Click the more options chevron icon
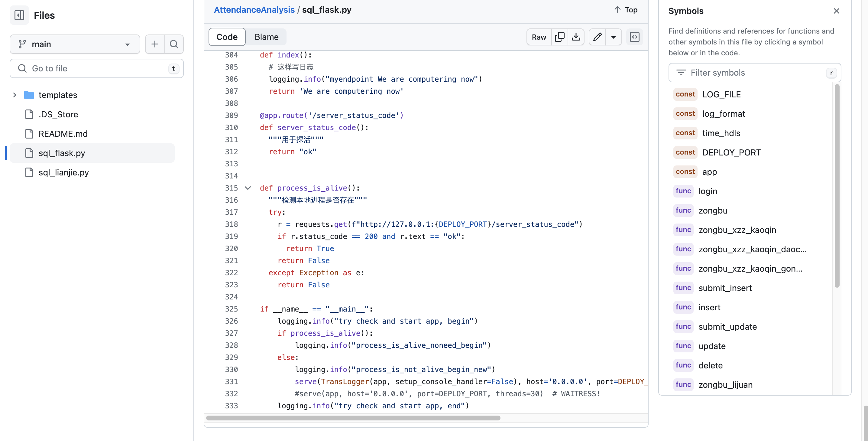Viewport: 868px width, 441px height. pyautogui.click(x=614, y=37)
